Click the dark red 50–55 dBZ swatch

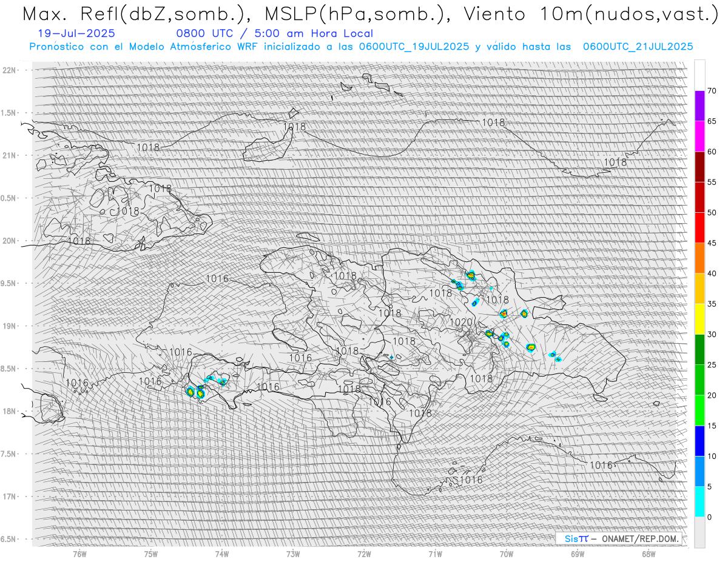point(699,197)
